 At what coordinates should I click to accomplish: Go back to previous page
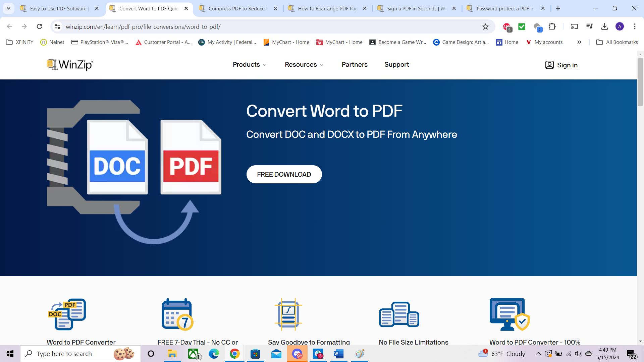point(9,26)
